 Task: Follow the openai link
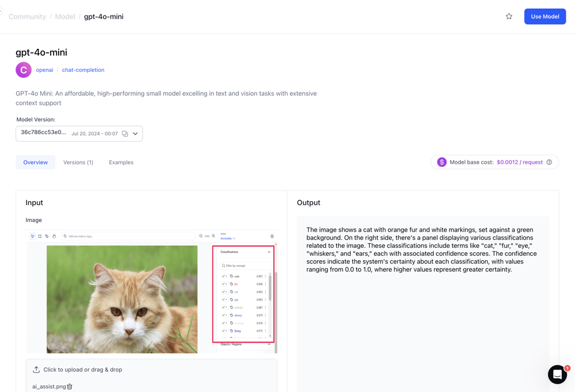click(x=44, y=70)
